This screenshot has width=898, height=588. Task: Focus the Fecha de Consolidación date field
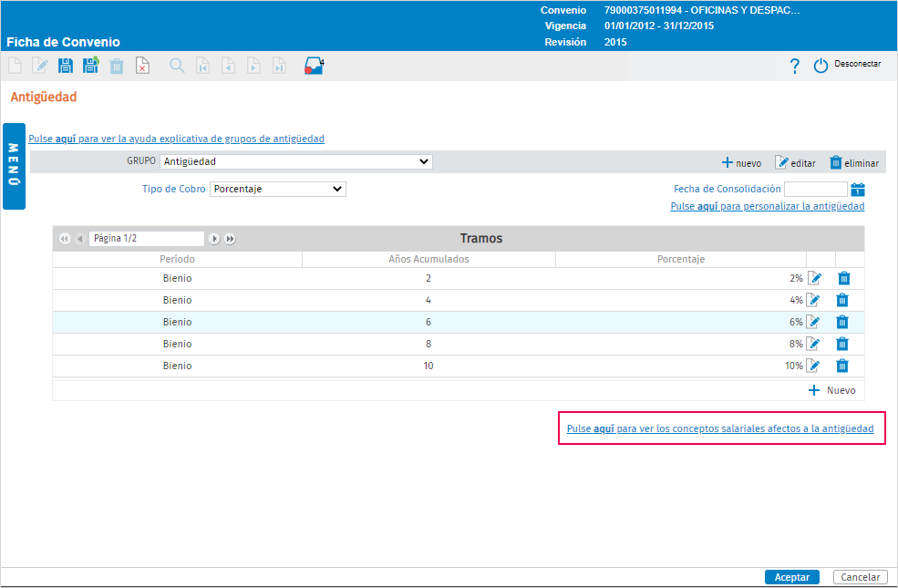point(816,189)
